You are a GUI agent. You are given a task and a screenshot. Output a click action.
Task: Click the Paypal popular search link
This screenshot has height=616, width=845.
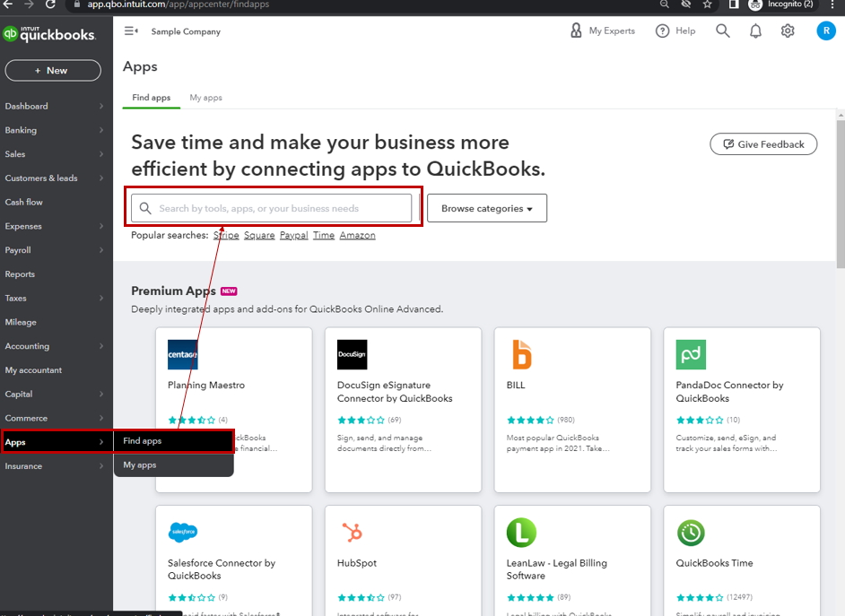coord(293,235)
